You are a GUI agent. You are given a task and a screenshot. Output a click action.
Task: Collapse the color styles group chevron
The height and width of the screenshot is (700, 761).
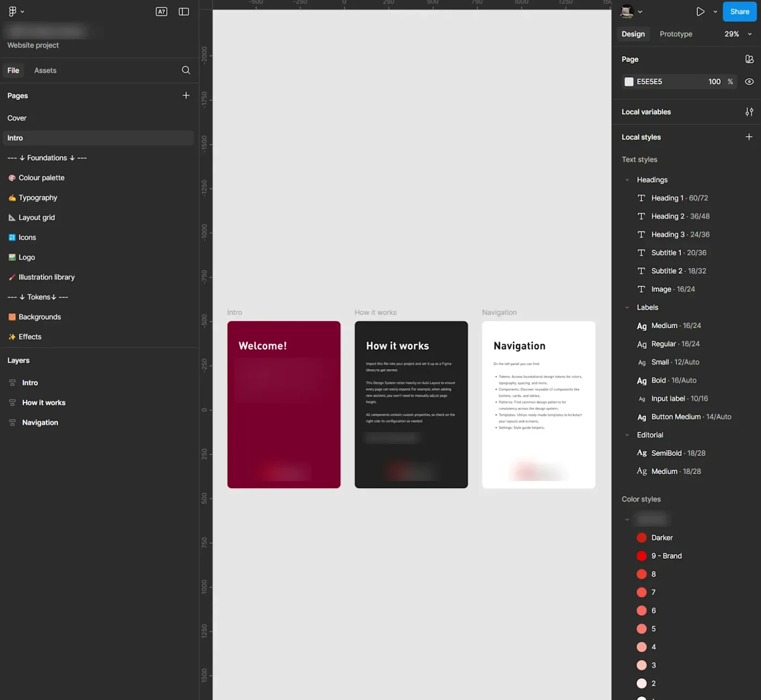click(627, 520)
